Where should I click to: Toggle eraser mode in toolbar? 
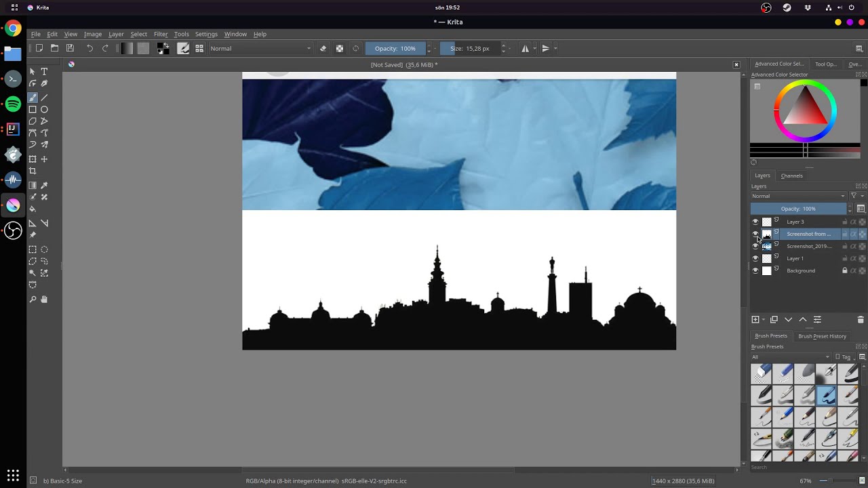323,48
